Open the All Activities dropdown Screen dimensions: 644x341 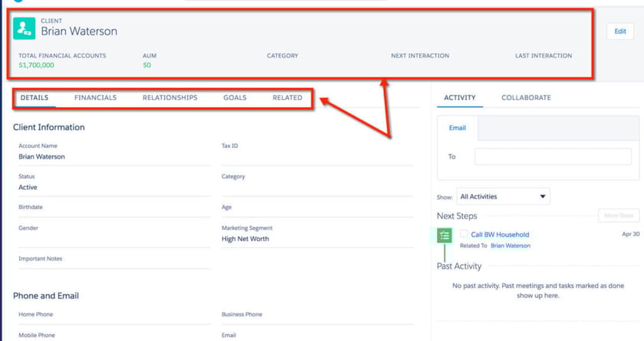pyautogui.click(x=503, y=197)
